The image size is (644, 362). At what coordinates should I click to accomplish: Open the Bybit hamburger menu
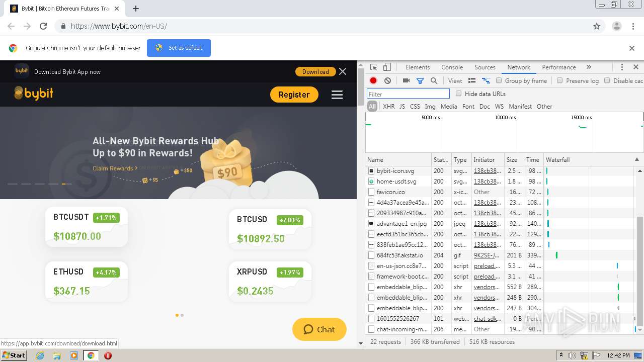(337, 95)
